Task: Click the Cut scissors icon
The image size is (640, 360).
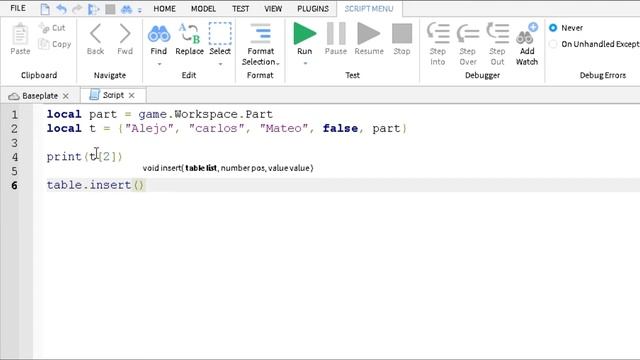Action: pyautogui.click(x=44, y=28)
